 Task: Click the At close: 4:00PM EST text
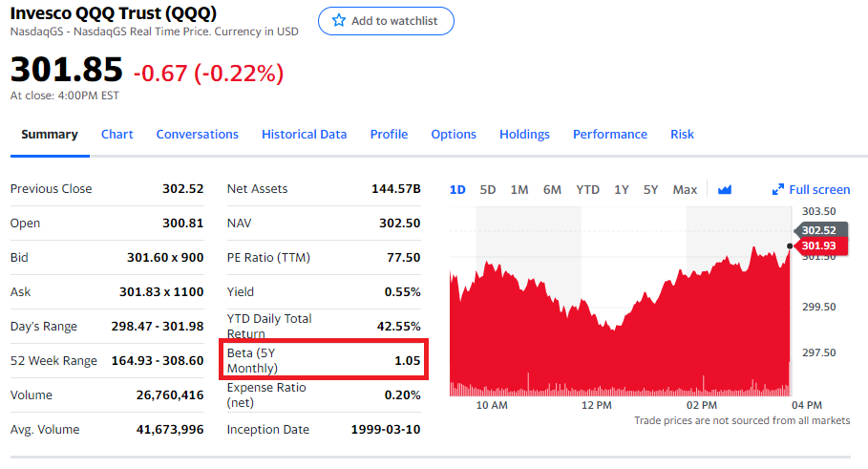65,96
